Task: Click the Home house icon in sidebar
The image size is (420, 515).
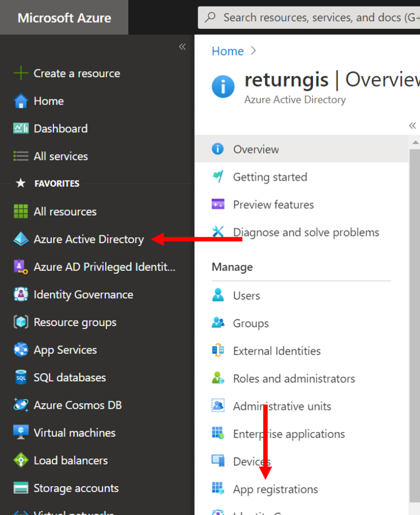Action: pos(21,101)
